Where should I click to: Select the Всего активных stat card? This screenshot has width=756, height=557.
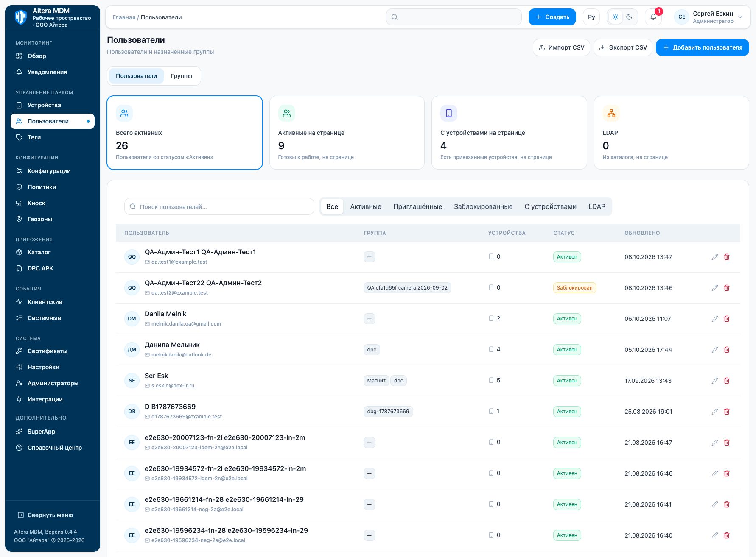pyautogui.click(x=185, y=133)
